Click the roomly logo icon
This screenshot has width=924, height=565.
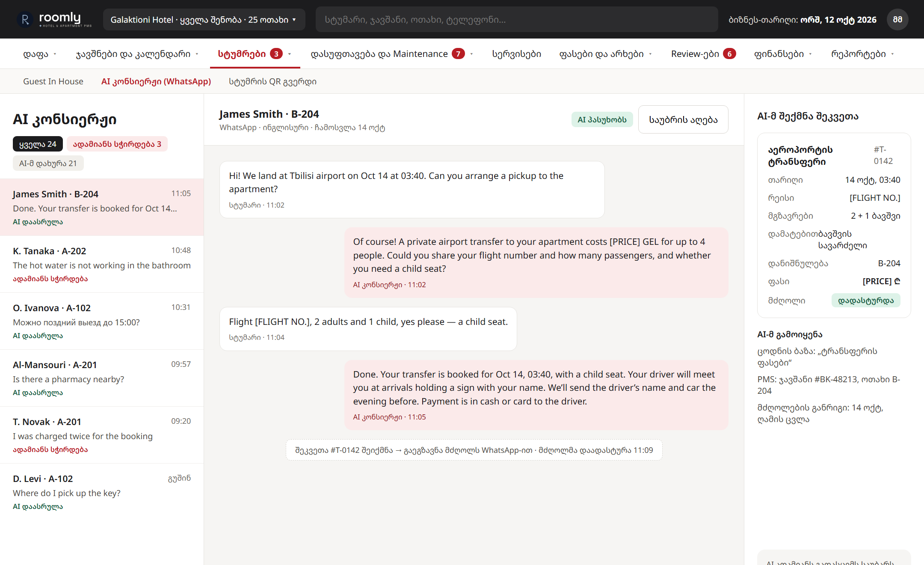(x=25, y=19)
